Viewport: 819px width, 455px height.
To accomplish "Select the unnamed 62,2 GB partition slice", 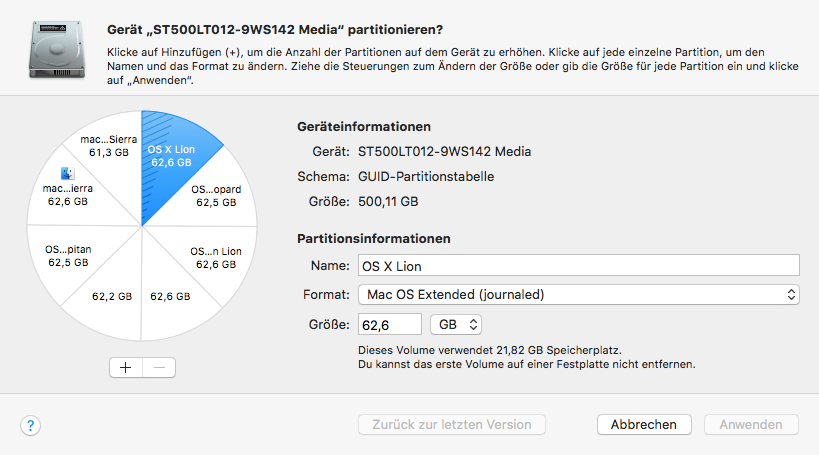I will (x=111, y=295).
